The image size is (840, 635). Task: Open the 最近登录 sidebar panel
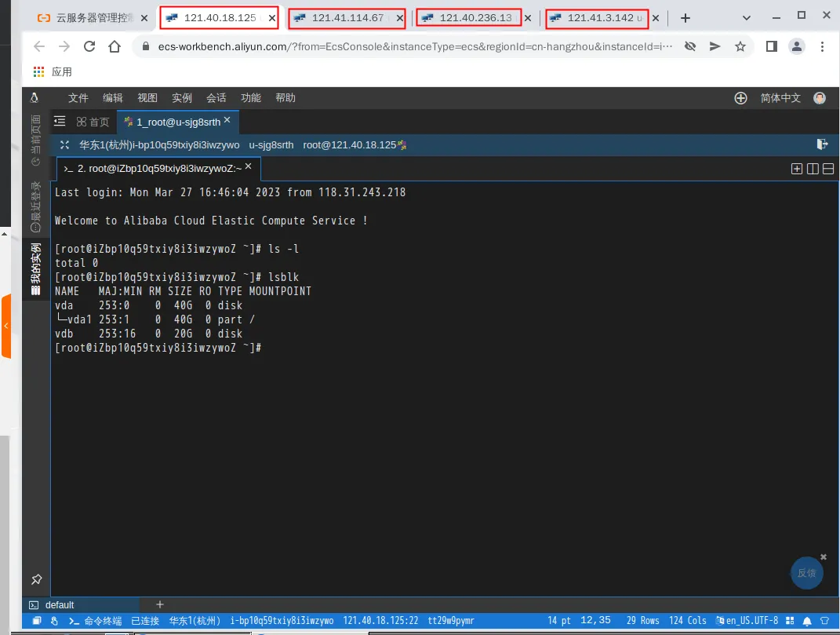(x=36, y=206)
